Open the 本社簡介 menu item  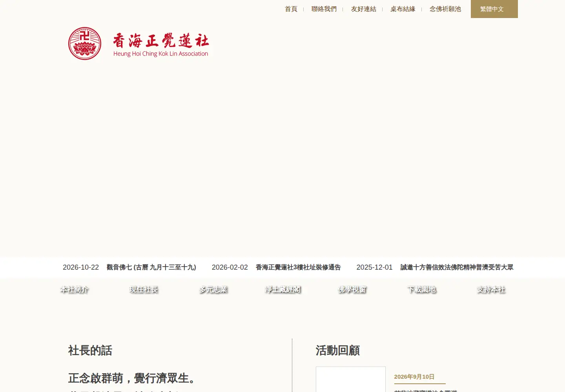[x=74, y=290]
